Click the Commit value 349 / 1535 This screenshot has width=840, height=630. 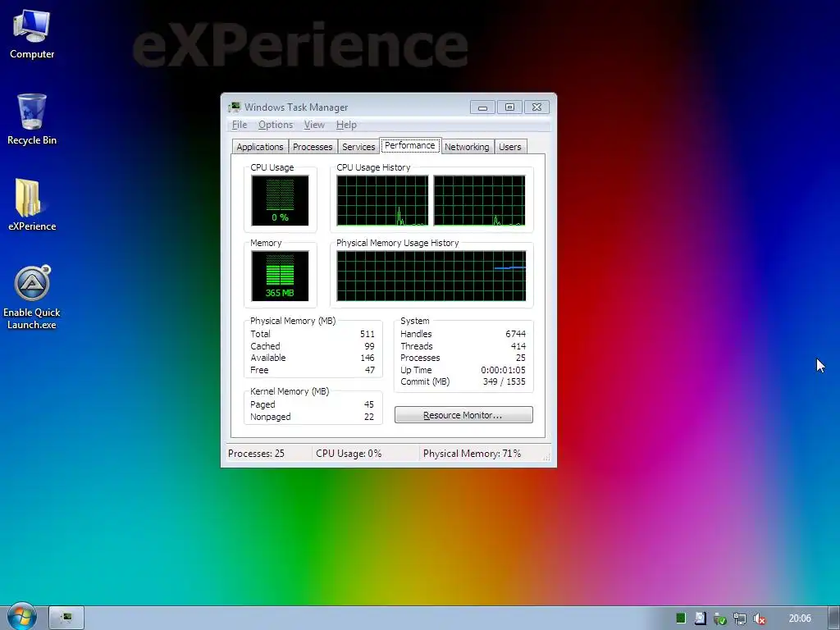504,382
